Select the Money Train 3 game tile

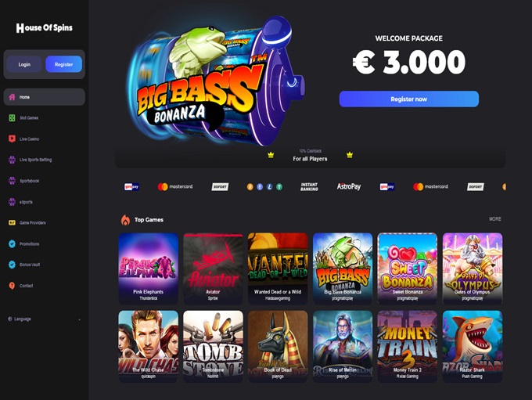408,346
